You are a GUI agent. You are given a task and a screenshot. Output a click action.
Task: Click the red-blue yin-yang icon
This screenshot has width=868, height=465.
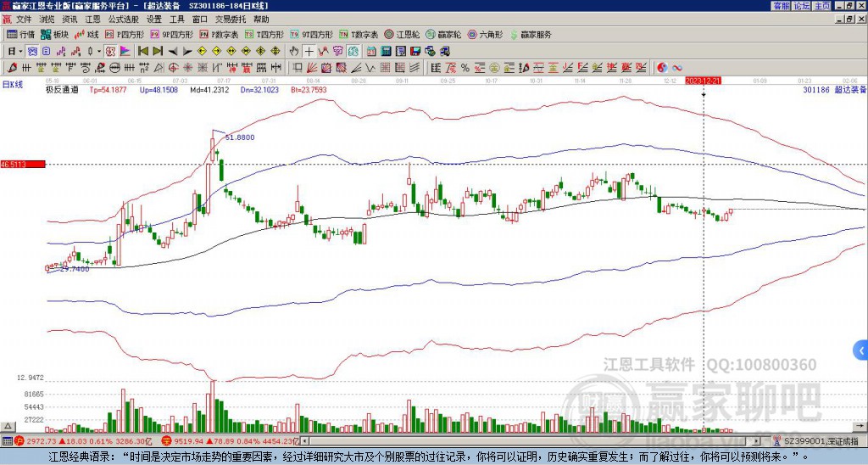[662, 68]
